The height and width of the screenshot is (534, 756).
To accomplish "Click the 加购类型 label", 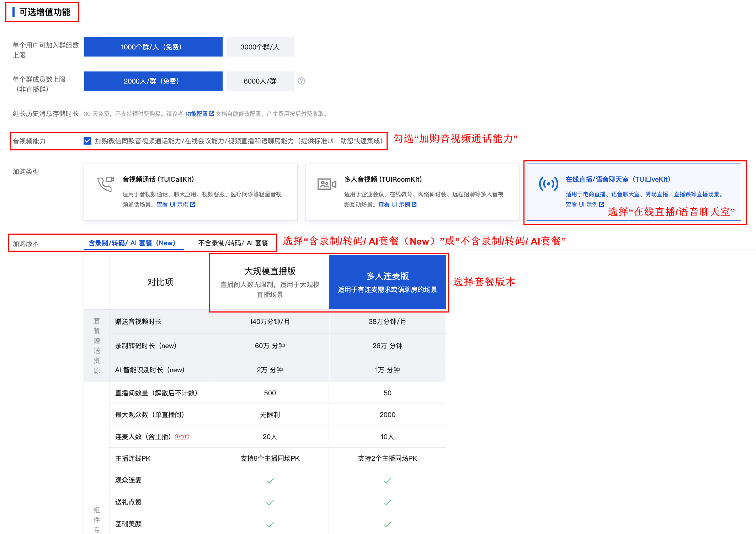I will pos(26,172).
